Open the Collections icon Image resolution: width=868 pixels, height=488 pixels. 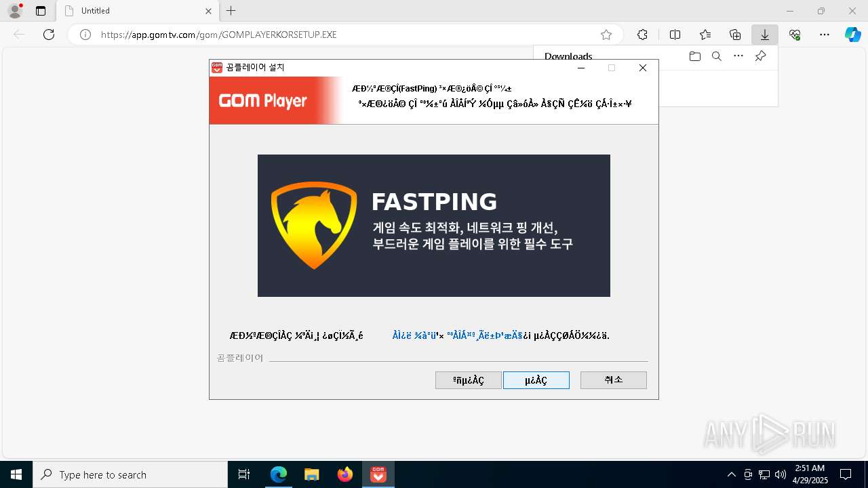coord(735,35)
